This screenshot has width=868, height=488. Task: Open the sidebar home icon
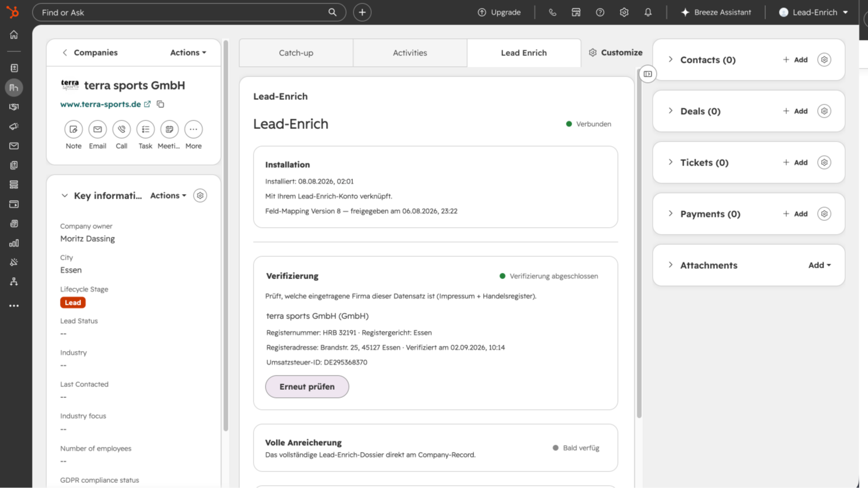tap(14, 35)
